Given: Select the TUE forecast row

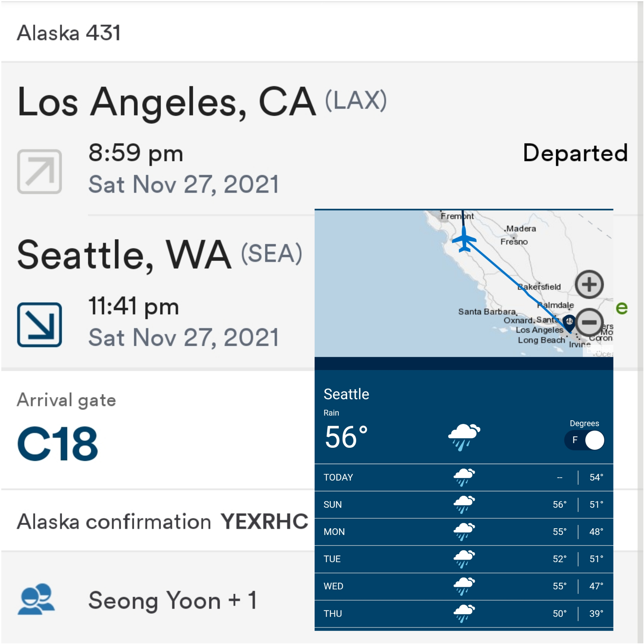Looking at the screenshot, I should pos(464,559).
